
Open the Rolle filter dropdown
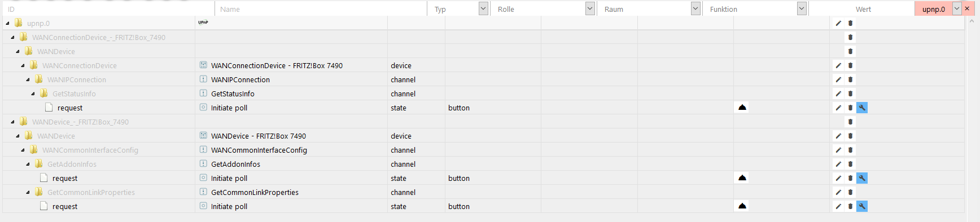point(590,8)
